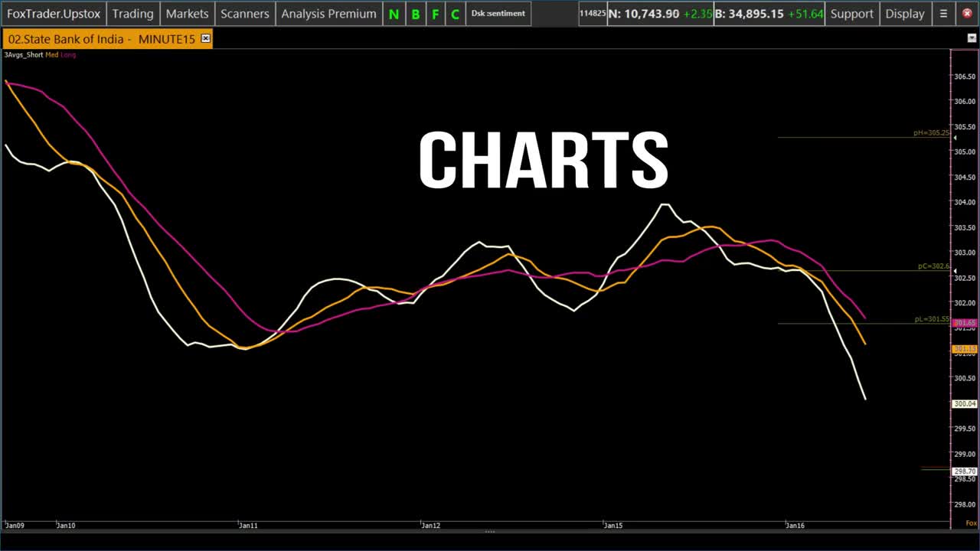Image resolution: width=980 pixels, height=551 pixels.
Task: Click the green N toolbar icon
Action: (394, 14)
